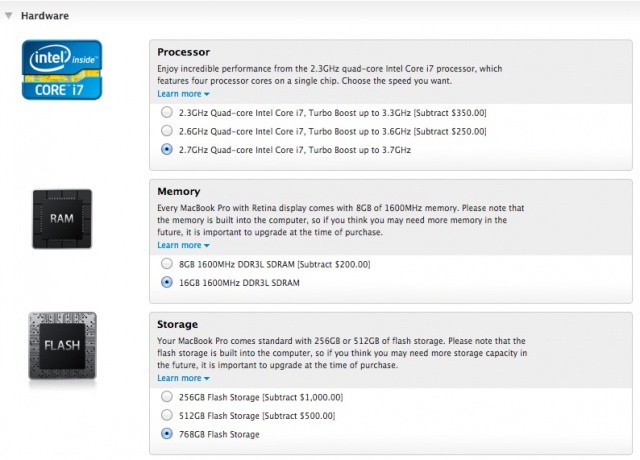Screen dimensions: 640x460
Task: Click the Memory section heading
Action: (x=179, y=191)
